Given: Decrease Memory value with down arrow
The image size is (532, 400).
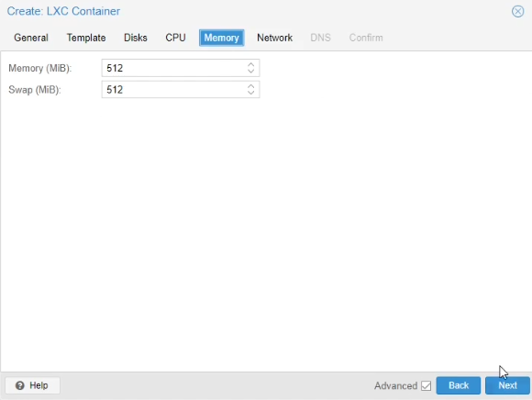Looking at the screenshot, I should tap(250, 72).
